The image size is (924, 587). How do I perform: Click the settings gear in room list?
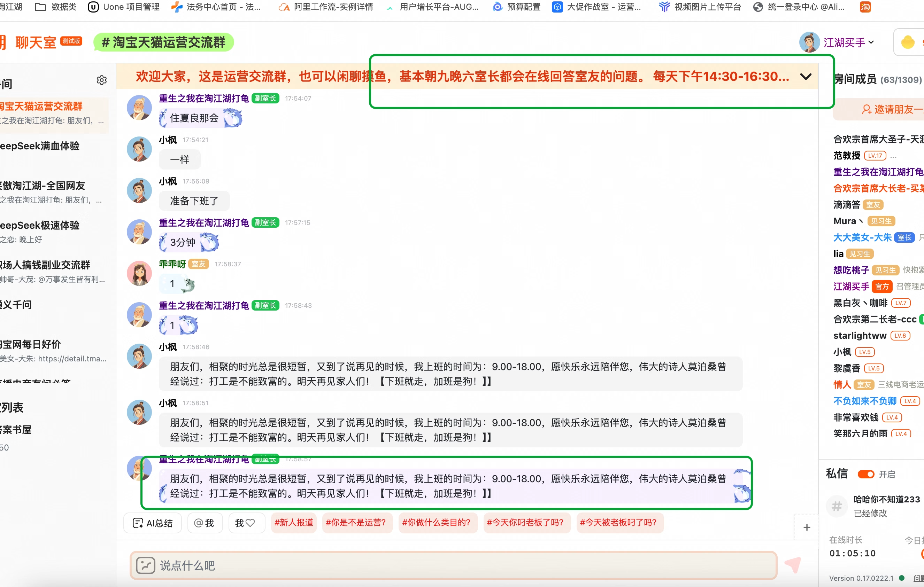point(101,80)
